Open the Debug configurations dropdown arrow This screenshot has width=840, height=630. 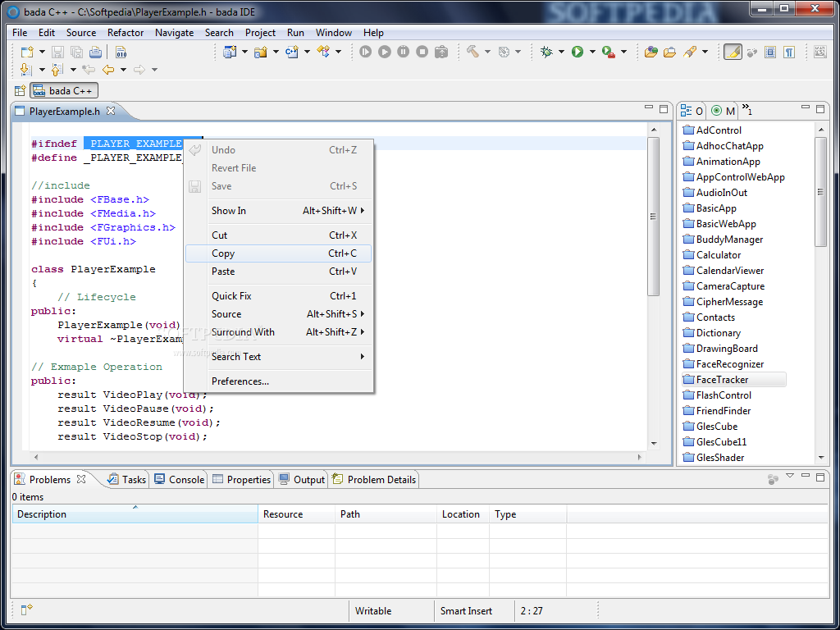point(561,52)
